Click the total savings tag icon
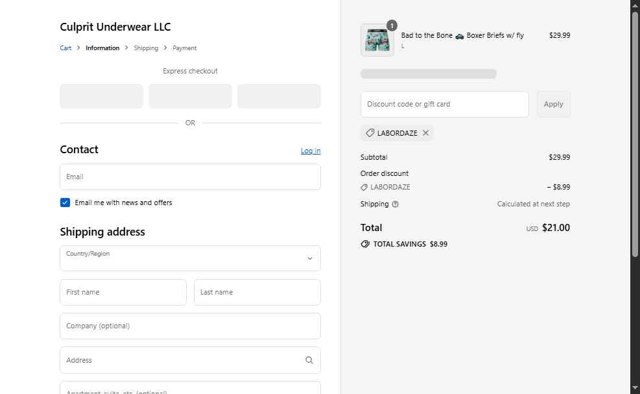This screenshot has width=640, height=394. pyautogui.click(x=365, y=244)
